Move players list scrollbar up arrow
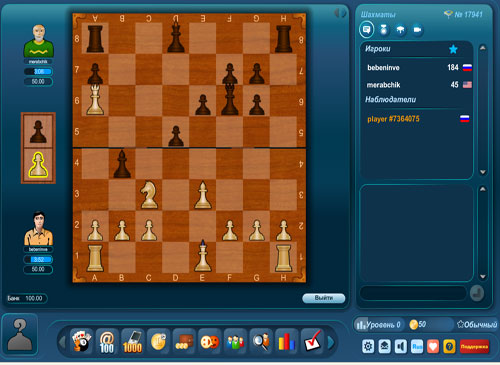500x365 pixels. 483,48
